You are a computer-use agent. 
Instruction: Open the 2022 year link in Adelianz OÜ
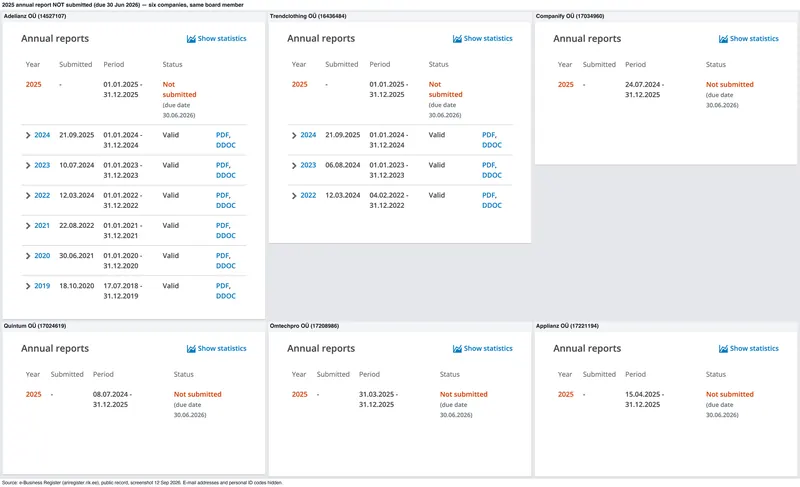(42, 195)
